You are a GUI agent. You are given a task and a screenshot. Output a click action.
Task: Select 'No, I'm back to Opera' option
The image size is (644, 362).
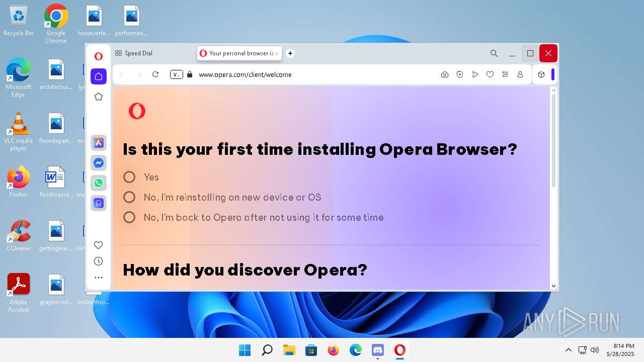click(x=129, y=217)
